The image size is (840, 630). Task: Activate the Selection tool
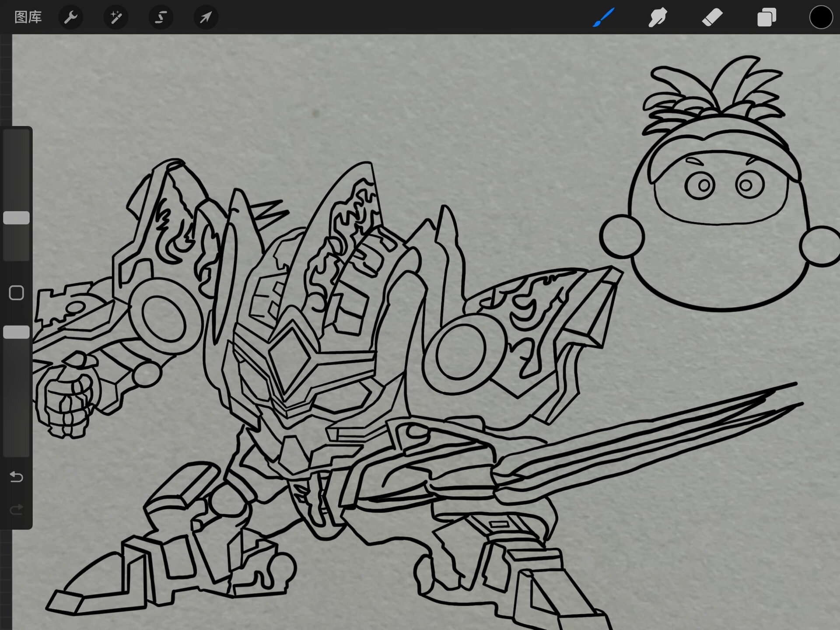161,17
